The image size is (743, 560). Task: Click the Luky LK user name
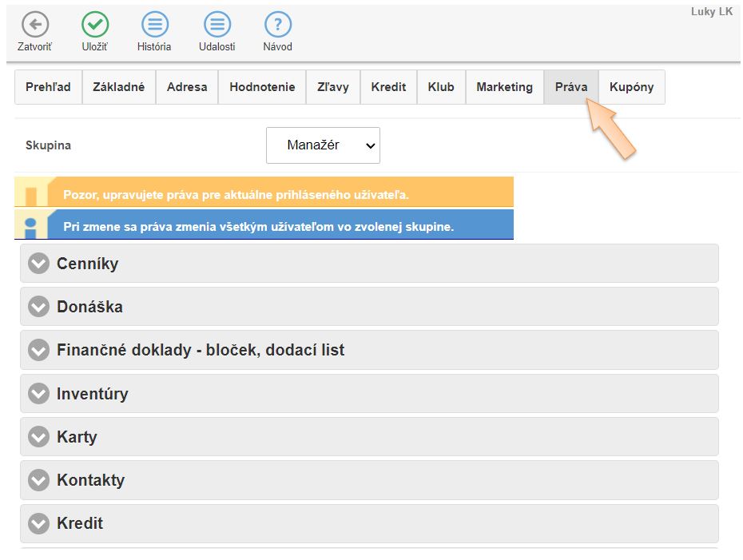coord(711,12)
